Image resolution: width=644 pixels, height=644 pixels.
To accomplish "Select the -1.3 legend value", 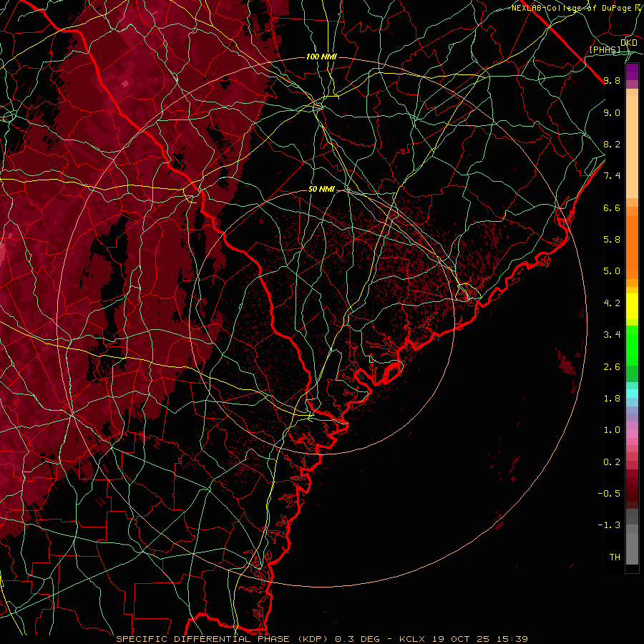I will pyautogui.click(x=609, y=525).
